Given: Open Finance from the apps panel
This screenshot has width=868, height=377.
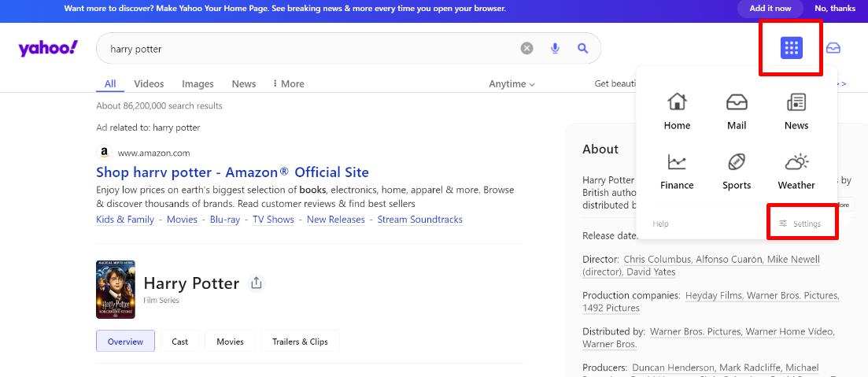Looking at the screenshot, I should coord(677,171).
